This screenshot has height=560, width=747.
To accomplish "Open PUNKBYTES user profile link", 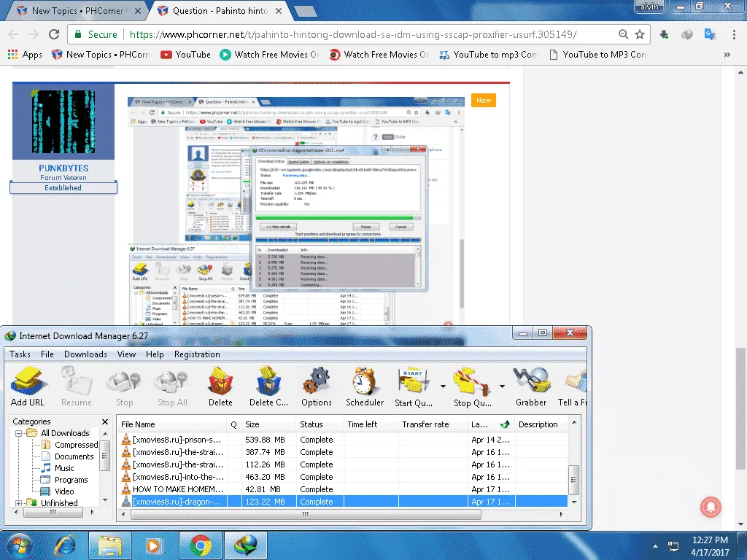I will (63, 168).
